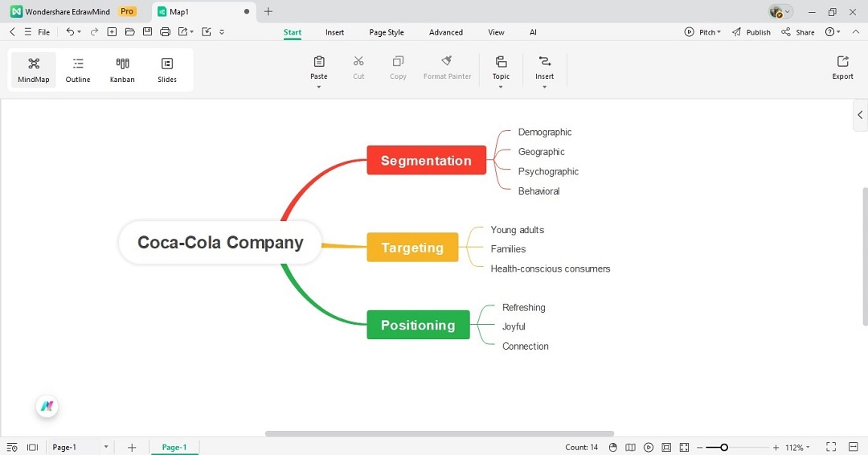The height and width of the screenshot is (455, 868).
Task: Select the Coca-Cola Company central topic
Action: [x=220, y=243]
